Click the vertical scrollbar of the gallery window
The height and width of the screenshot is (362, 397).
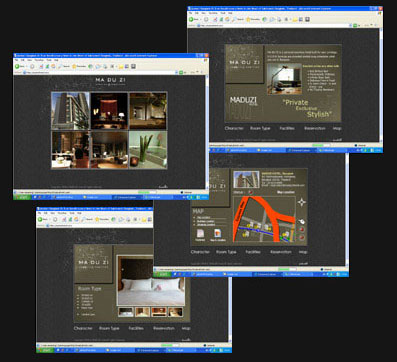[x=207, y=132]
